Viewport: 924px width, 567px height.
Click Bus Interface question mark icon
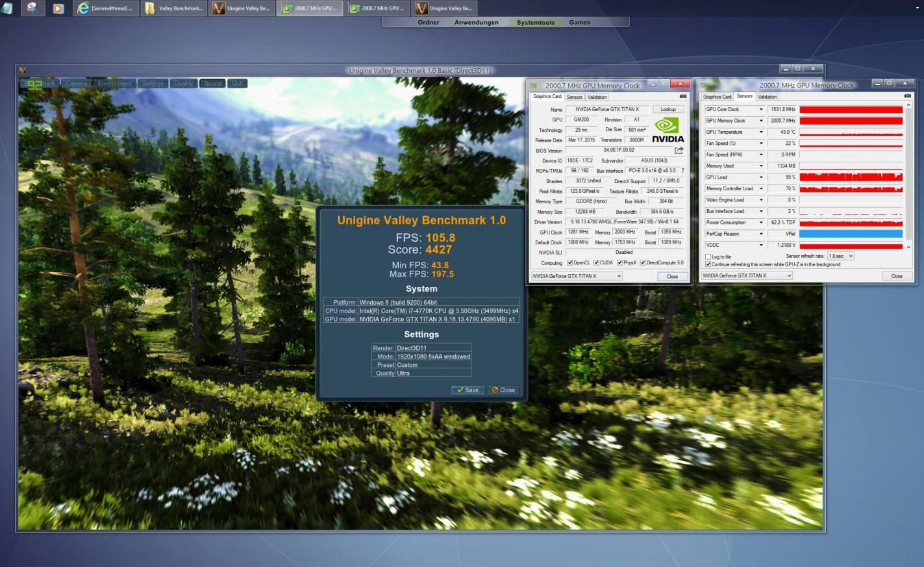pyautogui.click(x=682, y=171)
